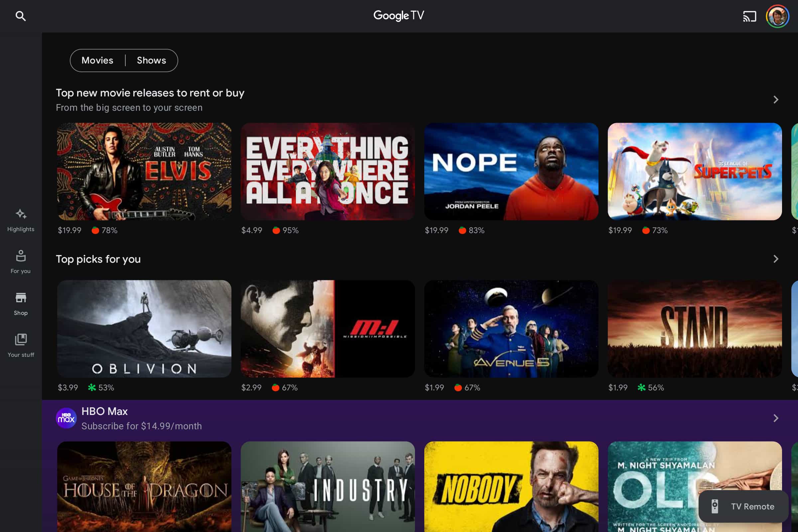Open the user profile avatar
Screen dimensions: 798x532
click(777, 16)
